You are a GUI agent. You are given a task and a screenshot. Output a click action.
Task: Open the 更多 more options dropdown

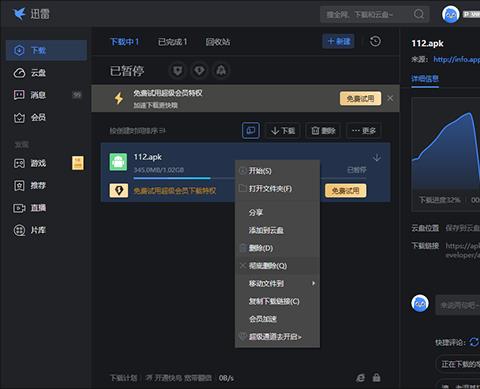click(364, 131)
